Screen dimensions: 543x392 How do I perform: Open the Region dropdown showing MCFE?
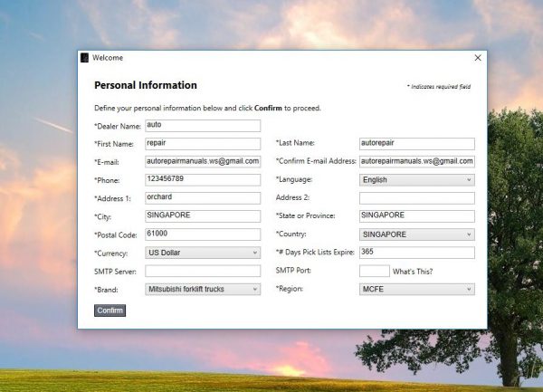click(x=417, y=289)
